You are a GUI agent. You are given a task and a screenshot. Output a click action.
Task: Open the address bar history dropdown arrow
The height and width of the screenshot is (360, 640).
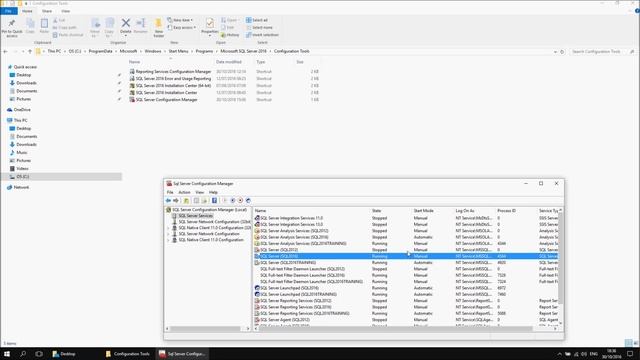[x=555, y=52]
